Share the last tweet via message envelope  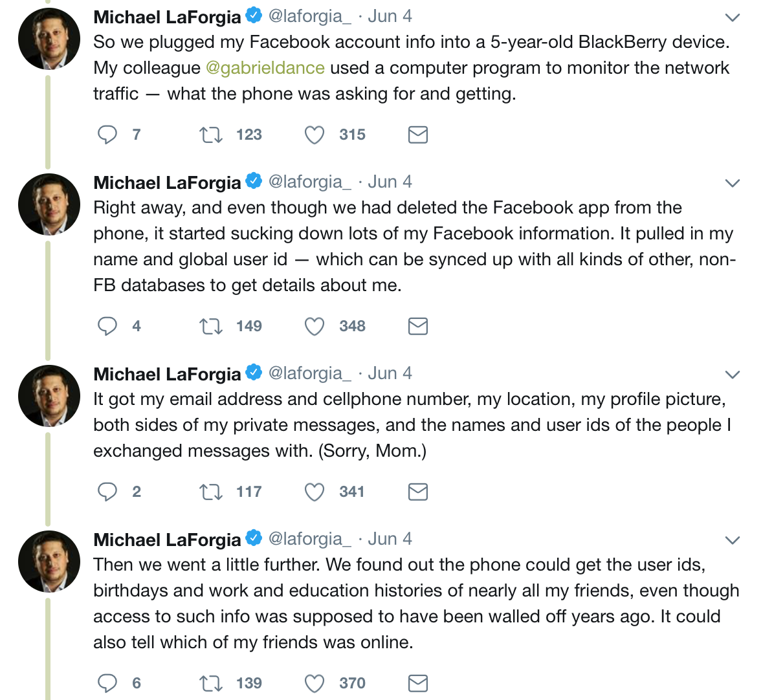pyautogui.click(x=417, y=683)
